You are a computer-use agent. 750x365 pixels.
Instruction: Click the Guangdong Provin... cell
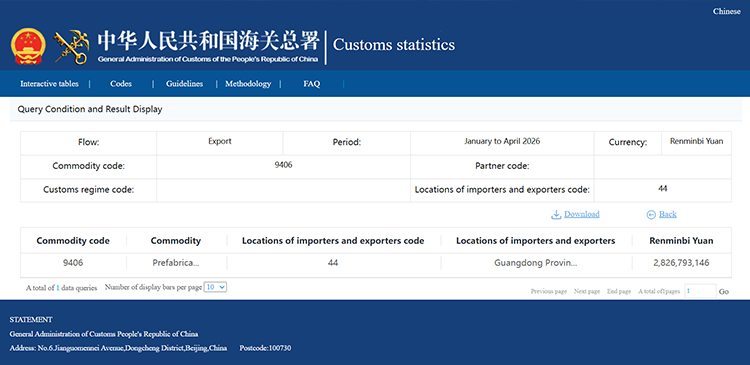536,263
